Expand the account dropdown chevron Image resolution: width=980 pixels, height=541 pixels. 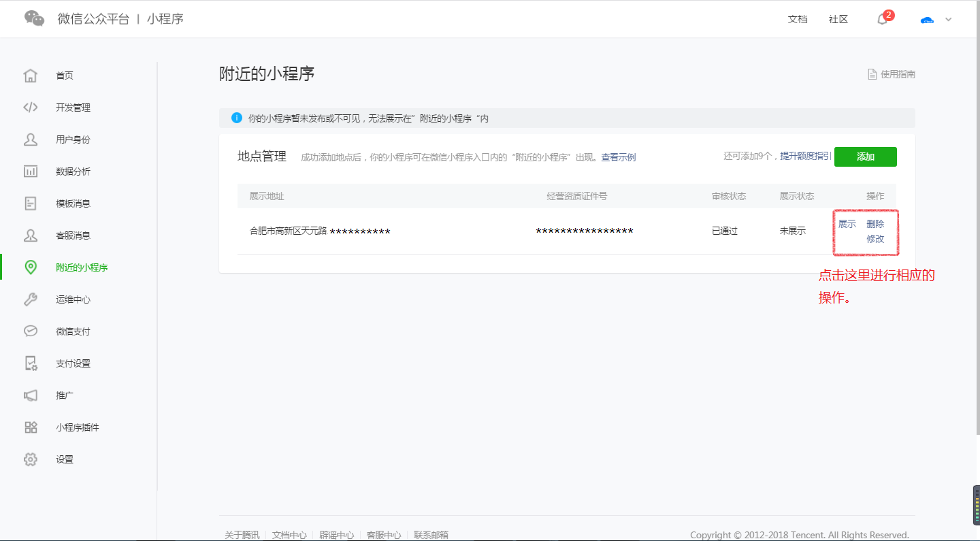click(948, 19)
